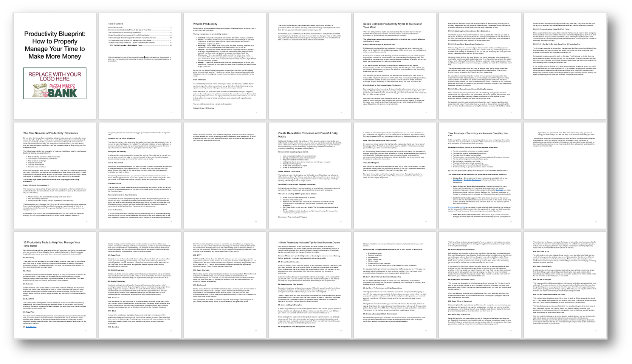Open the Table of Contents page
632x364 pixels.
[x=140, y=66]
